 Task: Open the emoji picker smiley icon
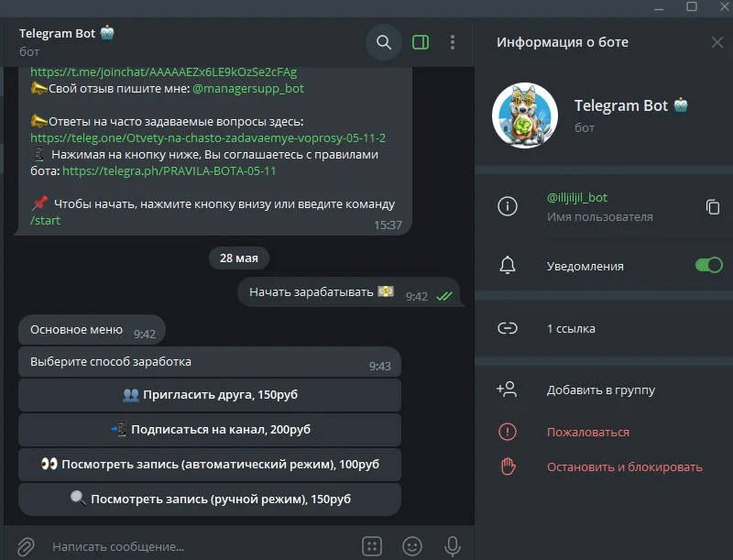411,546
